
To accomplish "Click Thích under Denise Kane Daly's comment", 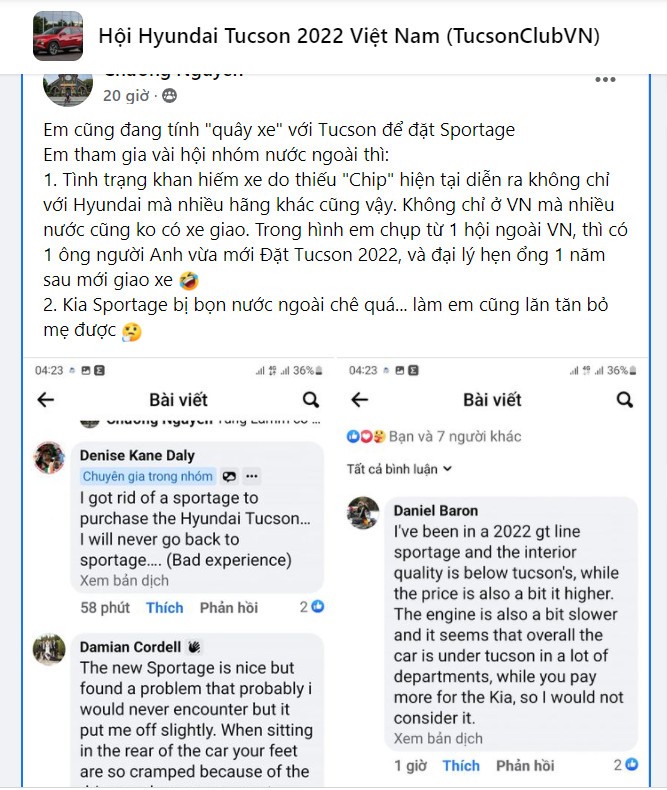I will 165,608.
